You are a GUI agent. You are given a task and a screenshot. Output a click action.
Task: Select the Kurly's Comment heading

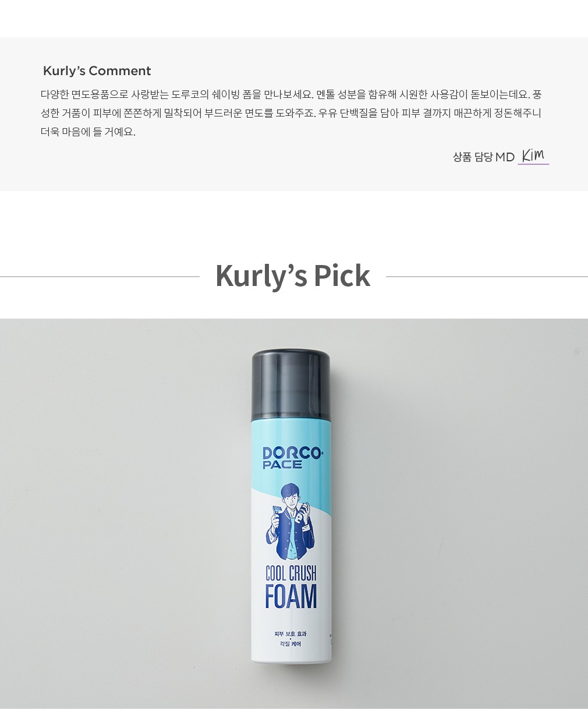pyautogui.click(x=97, y=71)
